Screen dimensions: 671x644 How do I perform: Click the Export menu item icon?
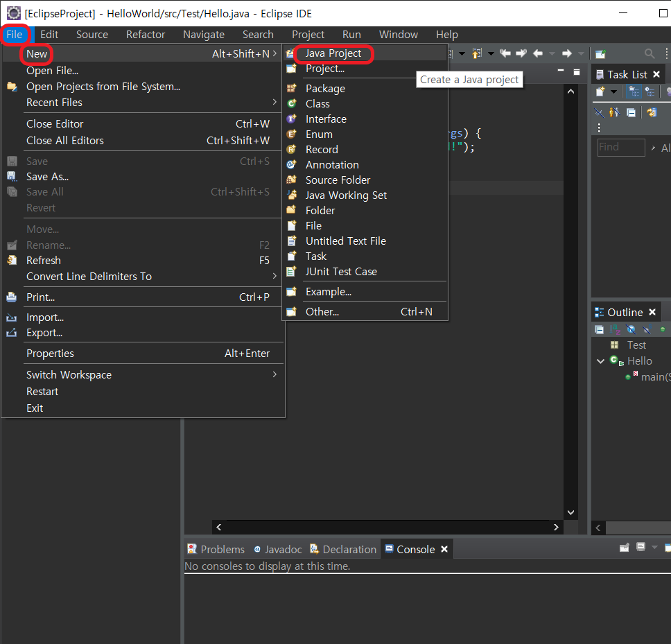click(12, 333)
